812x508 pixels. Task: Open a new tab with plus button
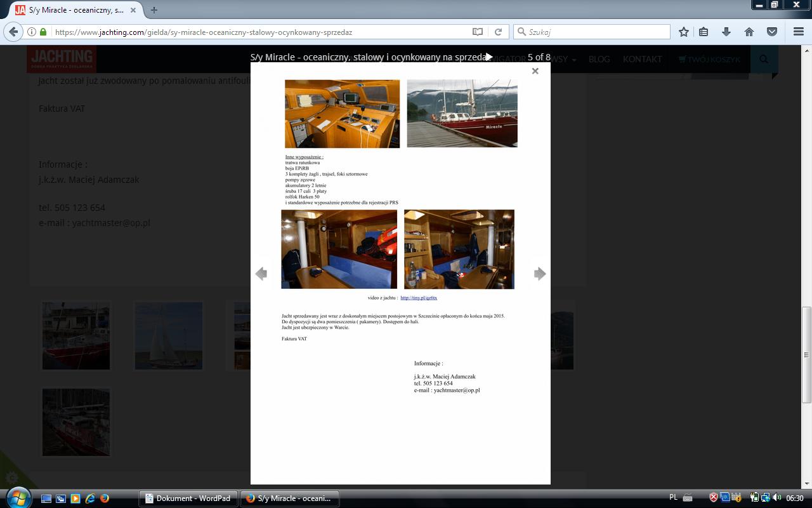tap(154, 10)
